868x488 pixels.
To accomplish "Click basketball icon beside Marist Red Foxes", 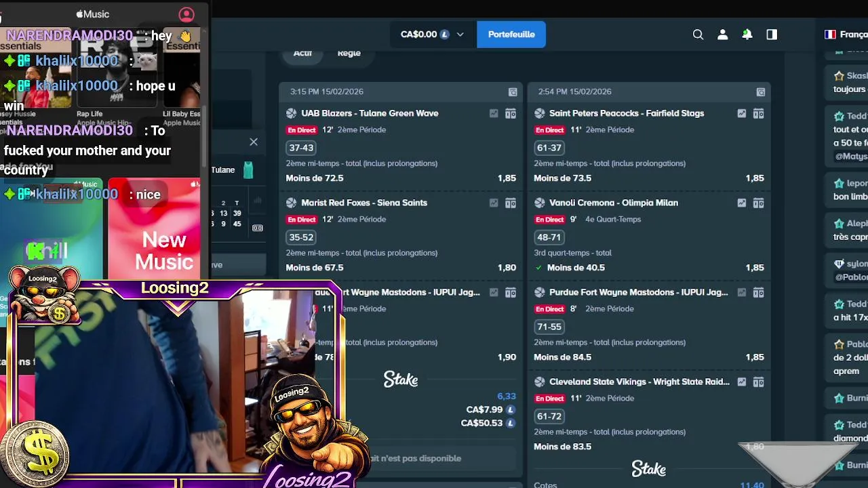I will click(292, 203).
